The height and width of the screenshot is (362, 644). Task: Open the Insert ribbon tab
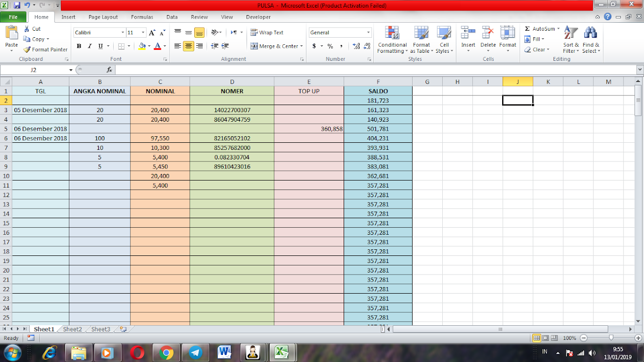point(68,17)
